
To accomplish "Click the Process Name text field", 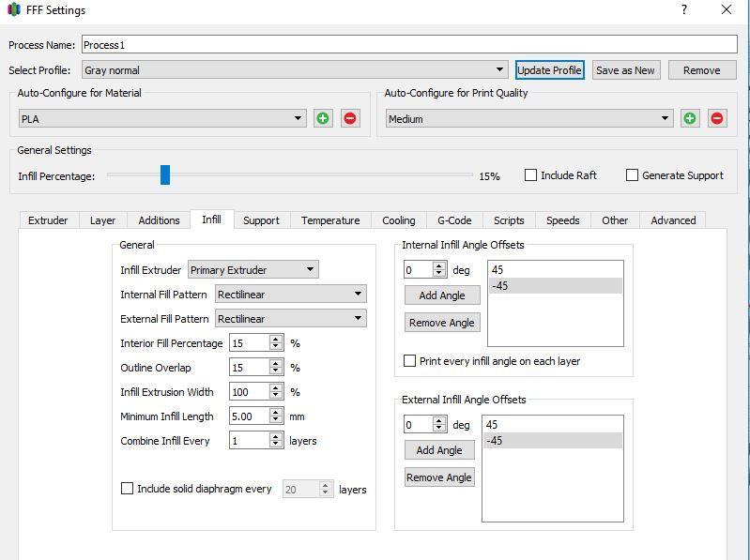I will tap(408, 45).
